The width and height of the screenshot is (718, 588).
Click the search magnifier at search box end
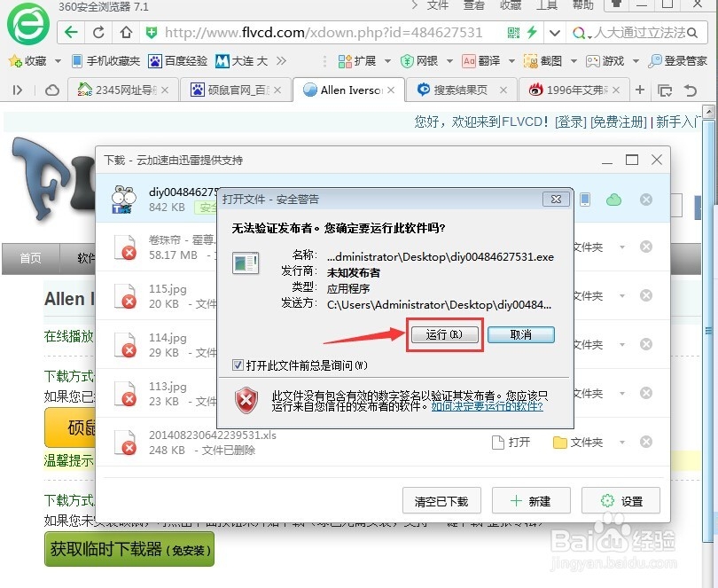click(x=692, y=33)
